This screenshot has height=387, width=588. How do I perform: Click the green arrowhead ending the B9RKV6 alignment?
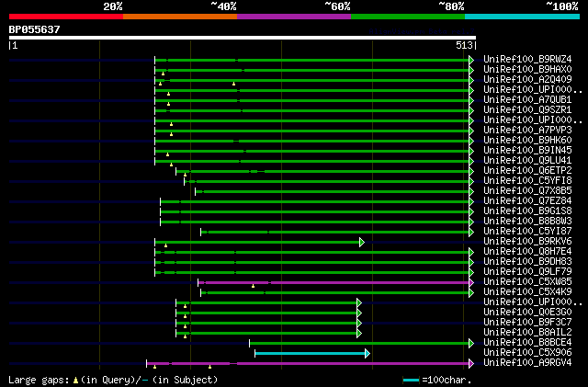tap(362, 242)
